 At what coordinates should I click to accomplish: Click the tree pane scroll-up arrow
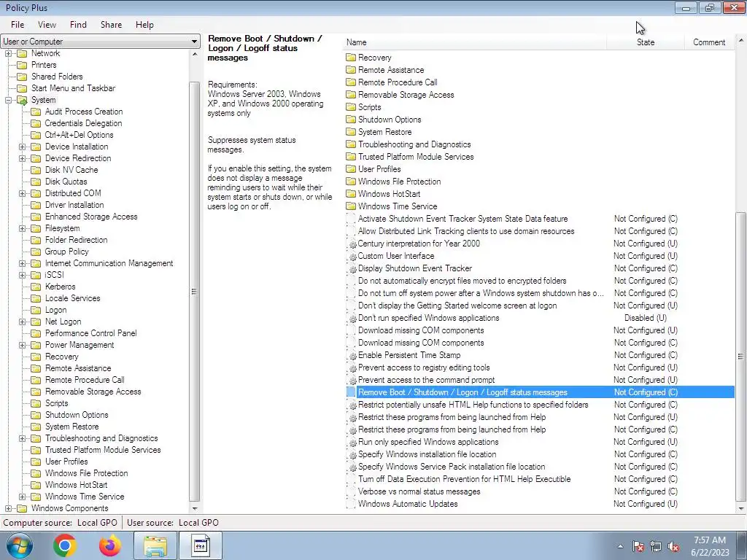[x=194, y=54]
